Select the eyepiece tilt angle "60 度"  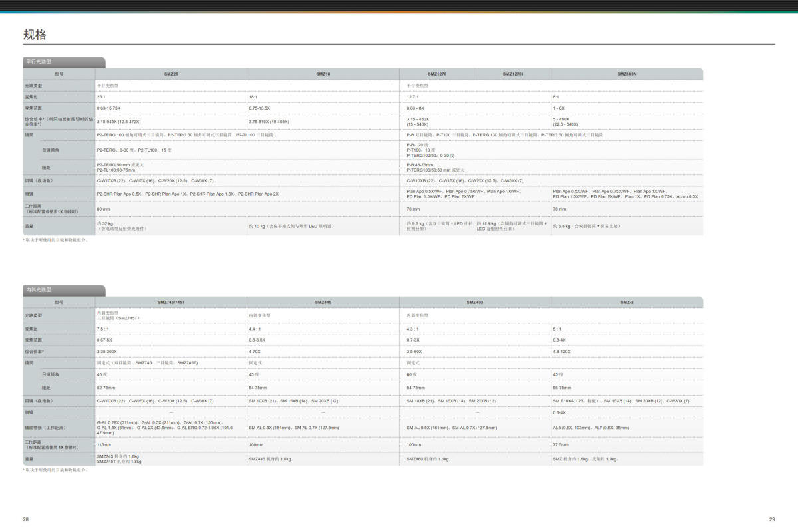click(412, 375)
